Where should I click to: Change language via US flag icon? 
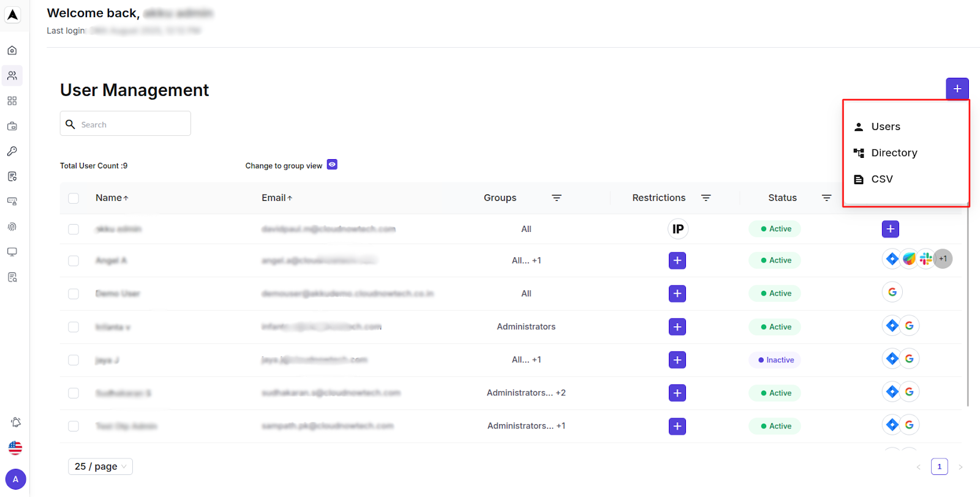(15, 448)
